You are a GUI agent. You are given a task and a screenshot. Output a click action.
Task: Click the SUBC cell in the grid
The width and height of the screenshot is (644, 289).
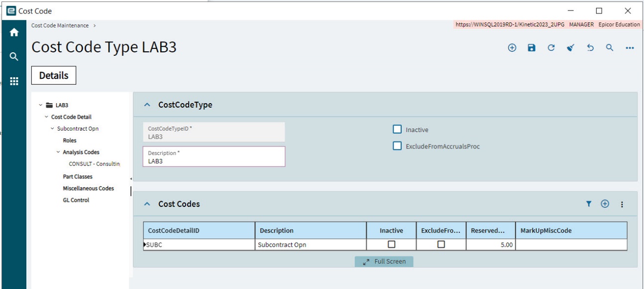(199, 245)
